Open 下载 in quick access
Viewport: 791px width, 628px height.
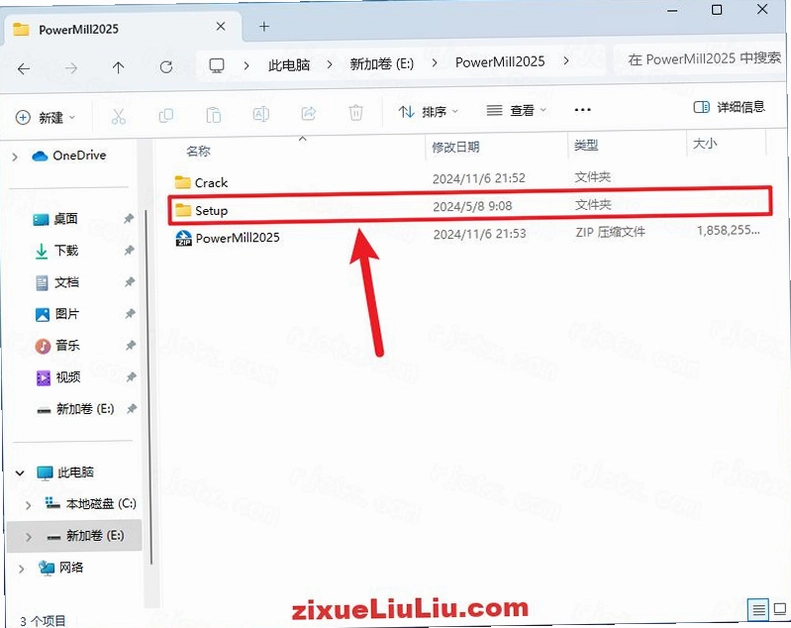point(56,251)
